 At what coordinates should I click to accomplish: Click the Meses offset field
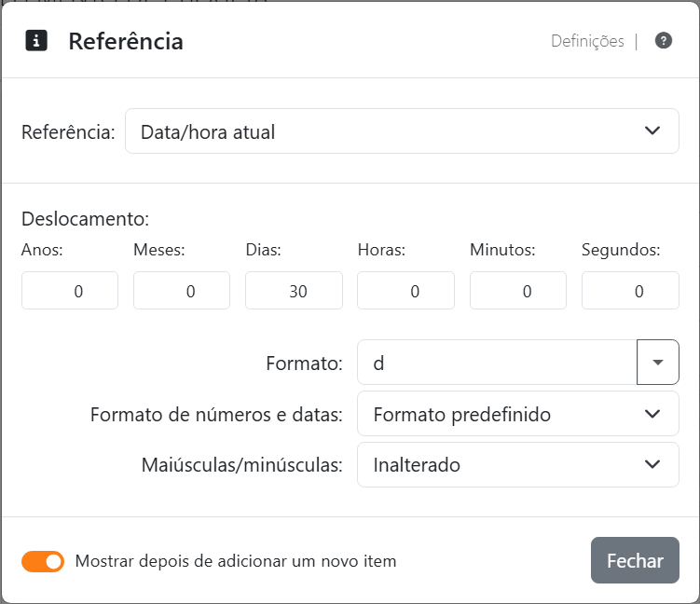pos(182,291)
